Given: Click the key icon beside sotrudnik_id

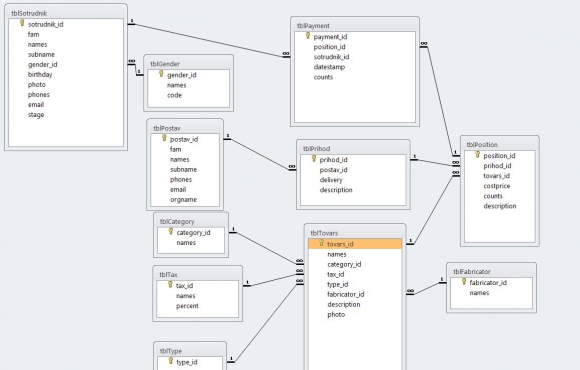Looking at the screenshot, I should [22, 23].
